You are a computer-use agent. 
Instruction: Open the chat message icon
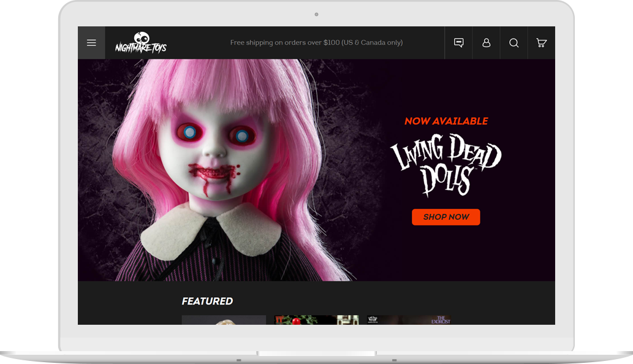[x=458, y=43]
